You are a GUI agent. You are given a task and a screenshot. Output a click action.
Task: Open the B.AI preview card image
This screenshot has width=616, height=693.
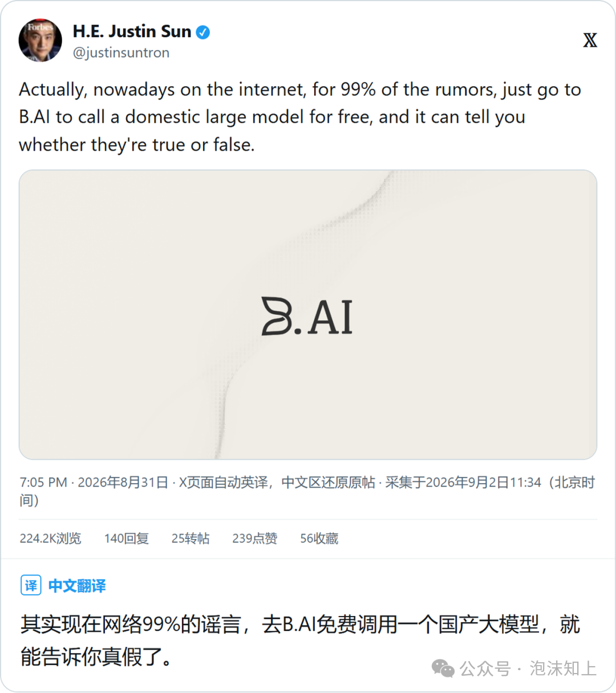pyautogui.click(x=308, y=315)
